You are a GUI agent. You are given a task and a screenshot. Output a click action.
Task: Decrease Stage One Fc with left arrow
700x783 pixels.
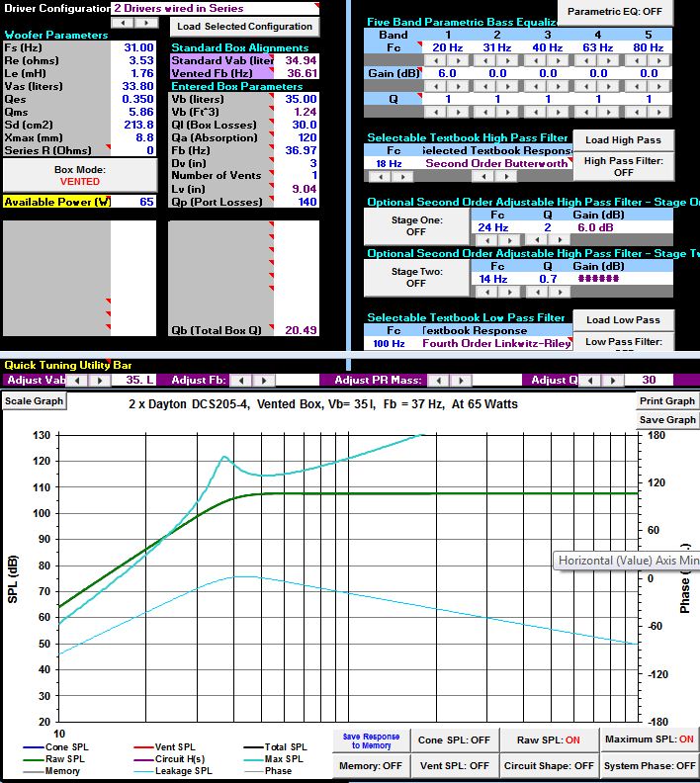point(486,240)
